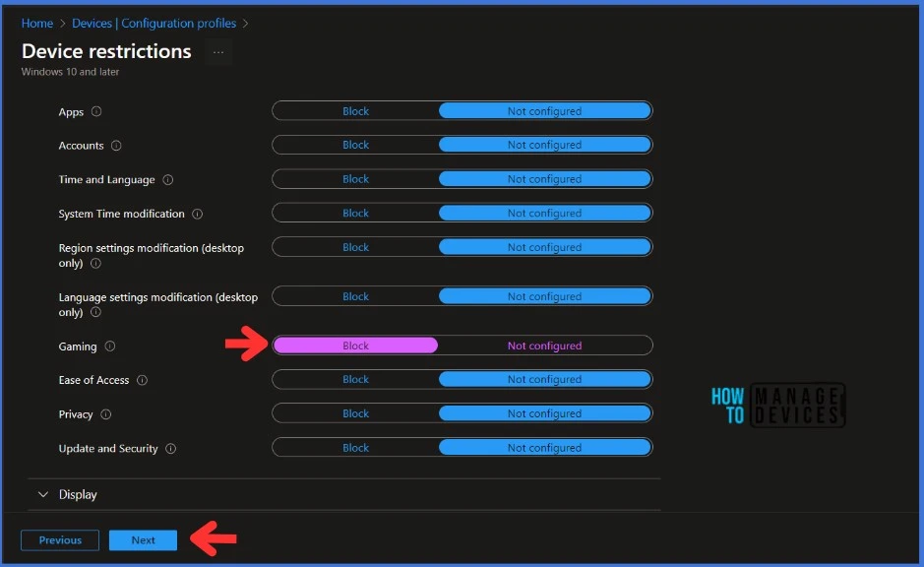Viewport: 924px width, 567px height.
Task: Expand the Display section chevron
Action: pyautogui.click(x=43, y=494)
